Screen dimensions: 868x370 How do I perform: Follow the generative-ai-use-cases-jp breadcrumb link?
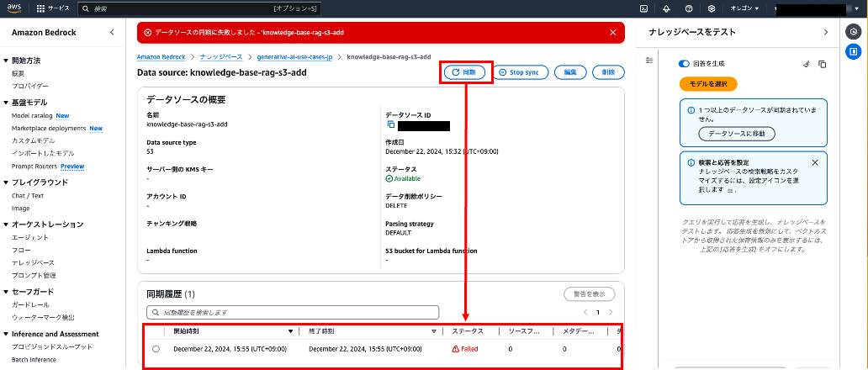(294, 57)
